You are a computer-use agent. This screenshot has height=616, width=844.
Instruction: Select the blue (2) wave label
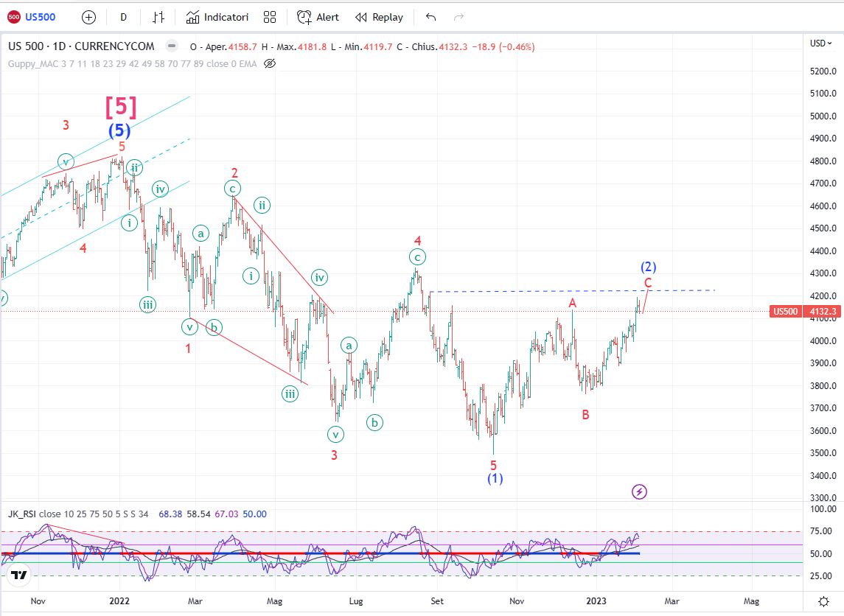coord(648,266)
